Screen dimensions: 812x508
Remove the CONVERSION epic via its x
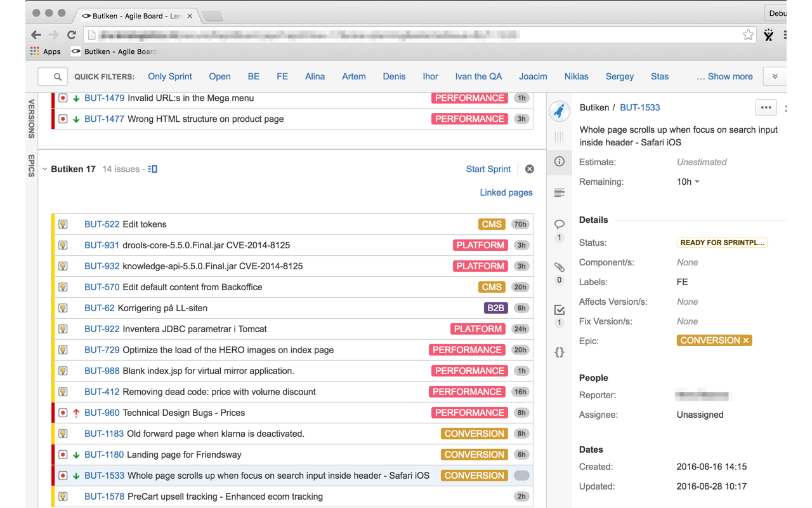click(746, 341)
